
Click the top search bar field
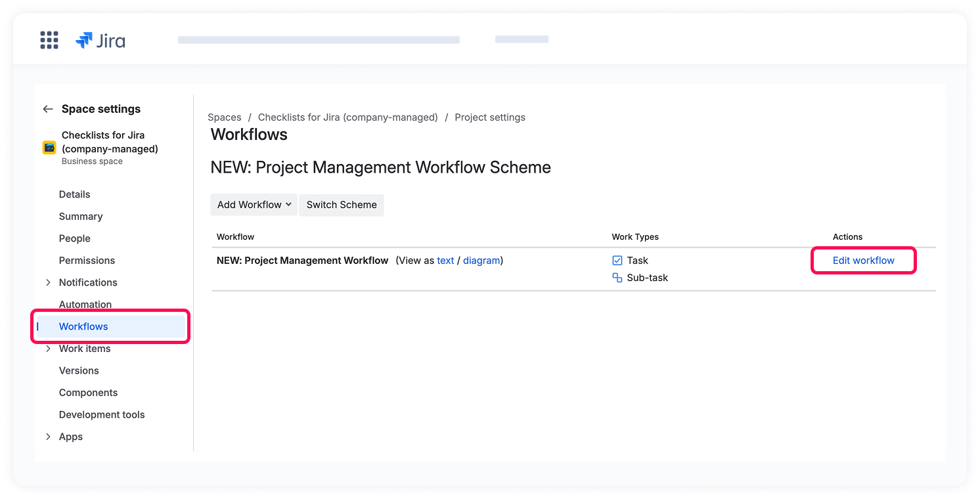point(319,40)
